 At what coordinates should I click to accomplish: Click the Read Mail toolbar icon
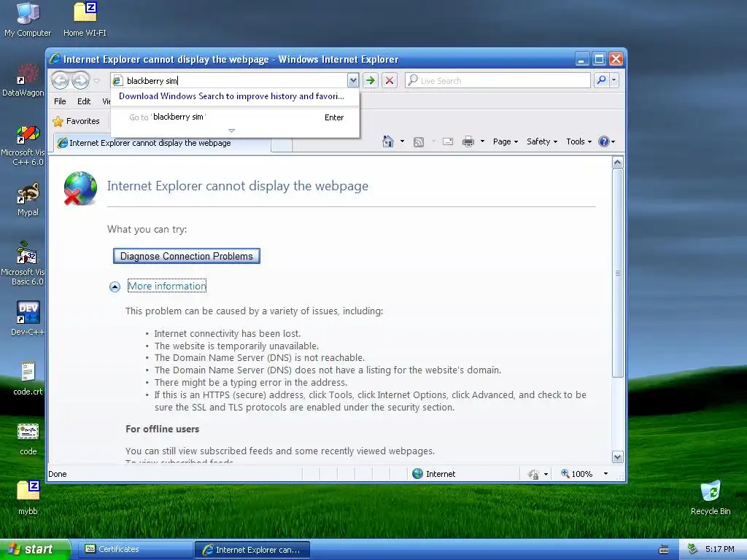click(x=448, y=141)
